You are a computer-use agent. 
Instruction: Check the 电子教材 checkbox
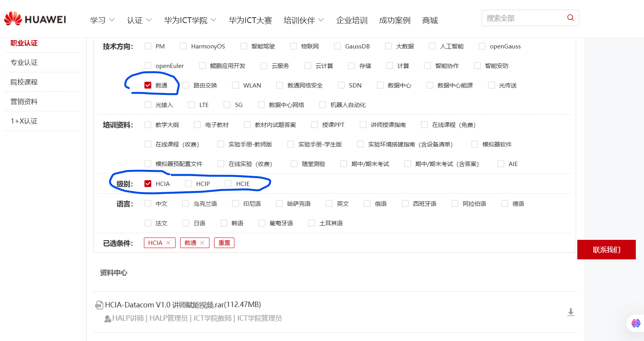pyautogui.click(x=197, y=125)
